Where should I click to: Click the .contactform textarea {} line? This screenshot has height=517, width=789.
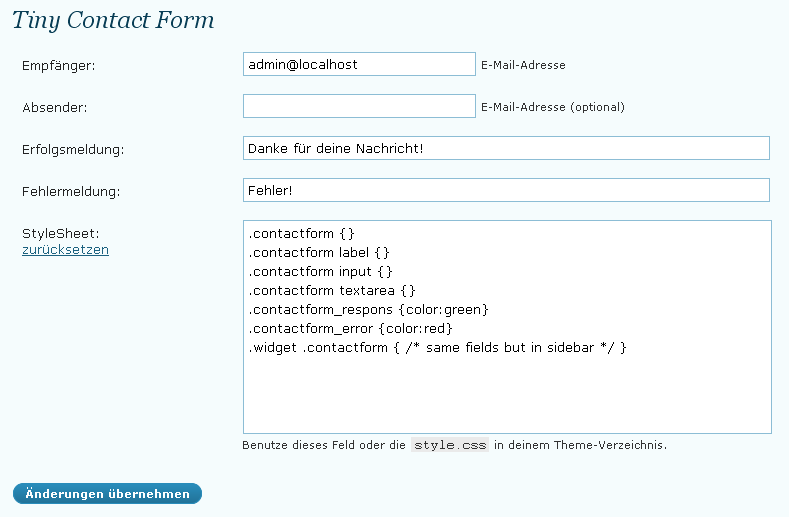(x=332, y=290)
